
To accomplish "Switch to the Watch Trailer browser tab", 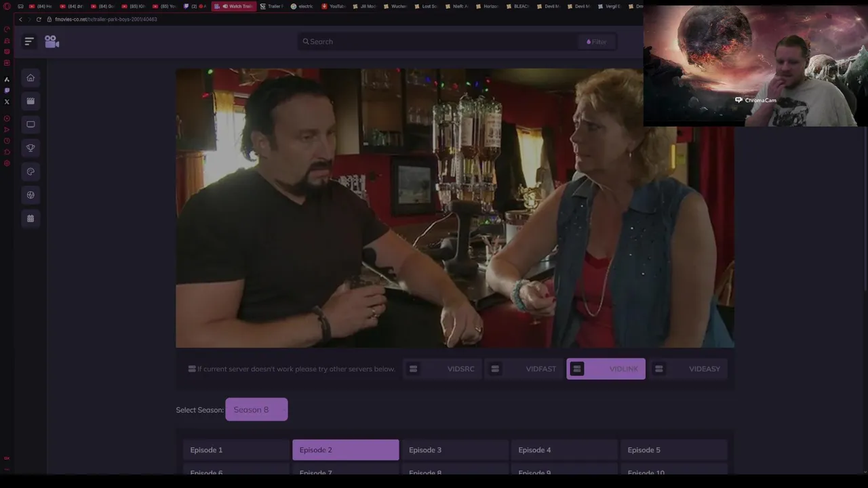I will (x=235, y=6).
